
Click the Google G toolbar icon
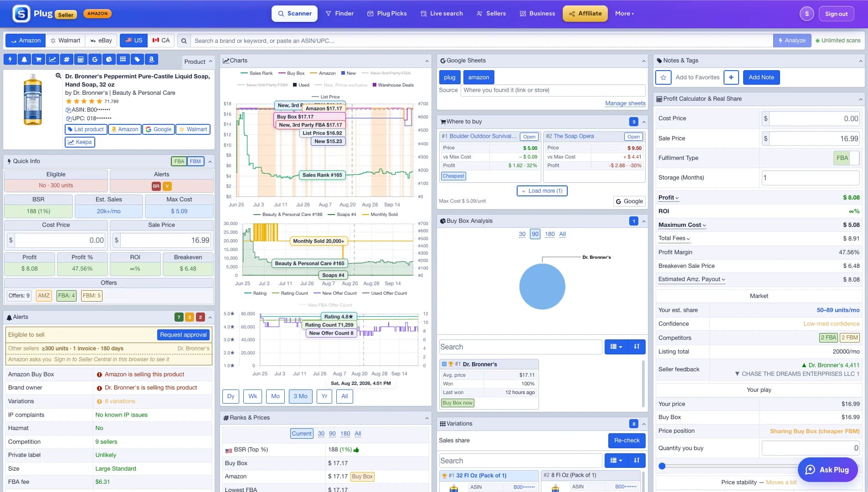click(95, 59)
